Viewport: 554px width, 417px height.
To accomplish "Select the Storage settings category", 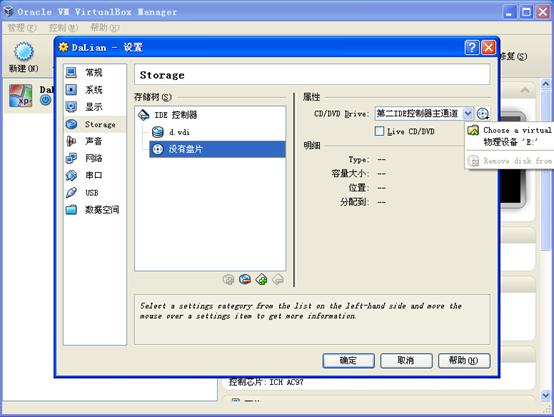I will point(95,124).
